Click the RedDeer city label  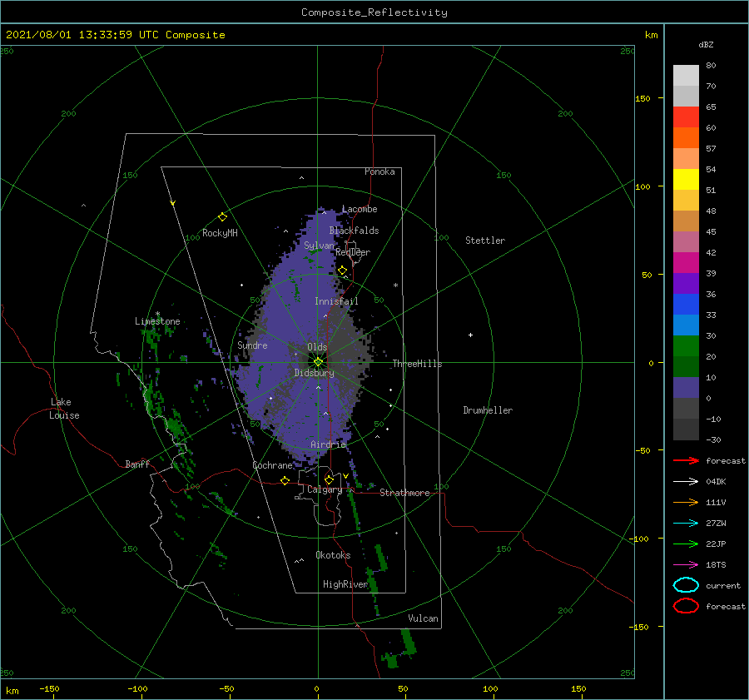(353, 252)
